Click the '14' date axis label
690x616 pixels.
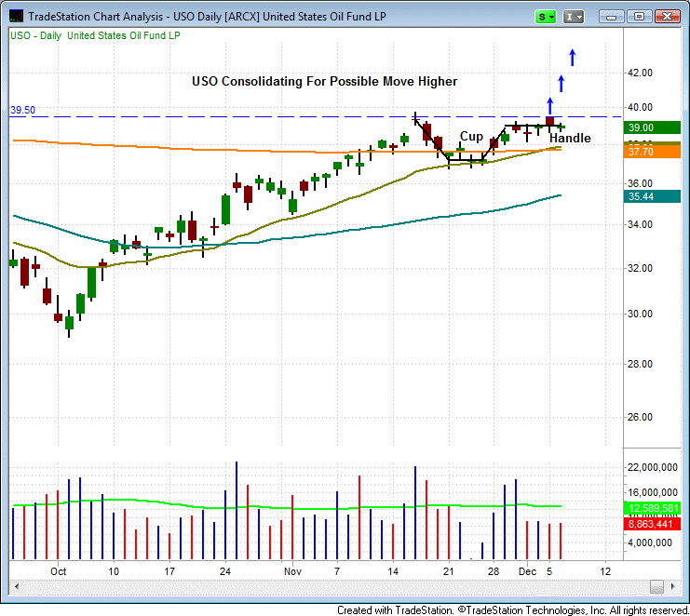coord(393,571)
